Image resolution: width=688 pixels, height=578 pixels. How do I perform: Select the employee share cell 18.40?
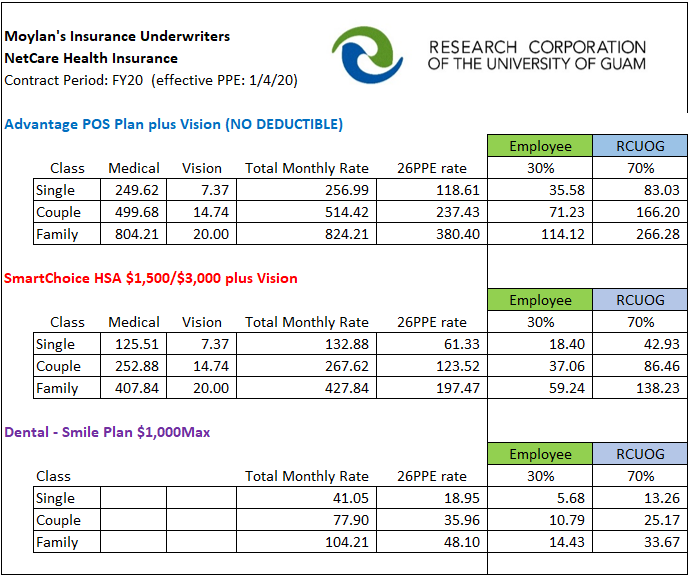point(540,344)
